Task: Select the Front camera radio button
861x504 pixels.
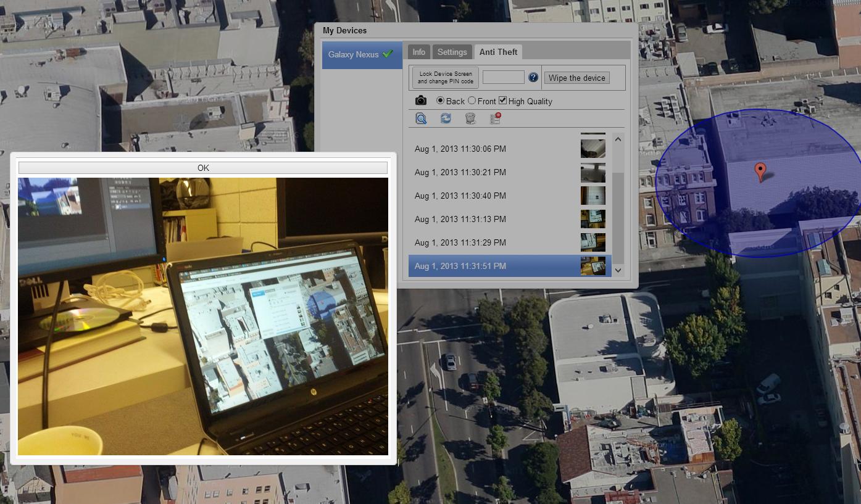Action: click(x=472, y=101)
